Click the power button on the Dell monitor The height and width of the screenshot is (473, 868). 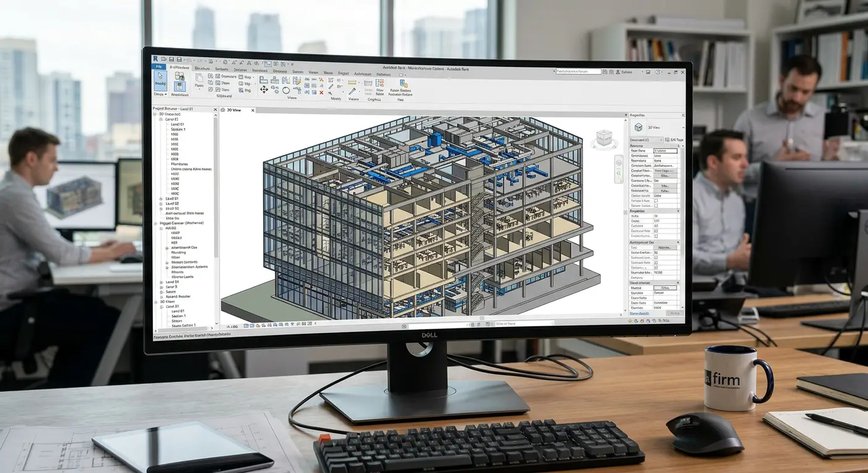675,336
